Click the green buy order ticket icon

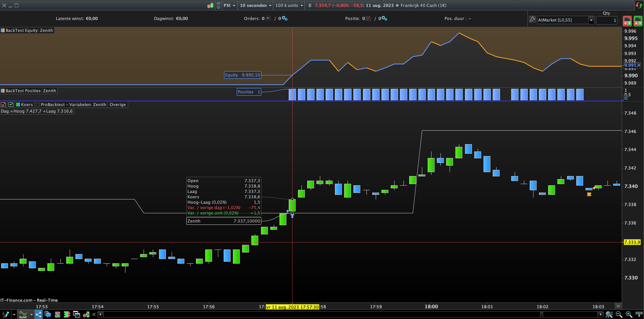638,21
